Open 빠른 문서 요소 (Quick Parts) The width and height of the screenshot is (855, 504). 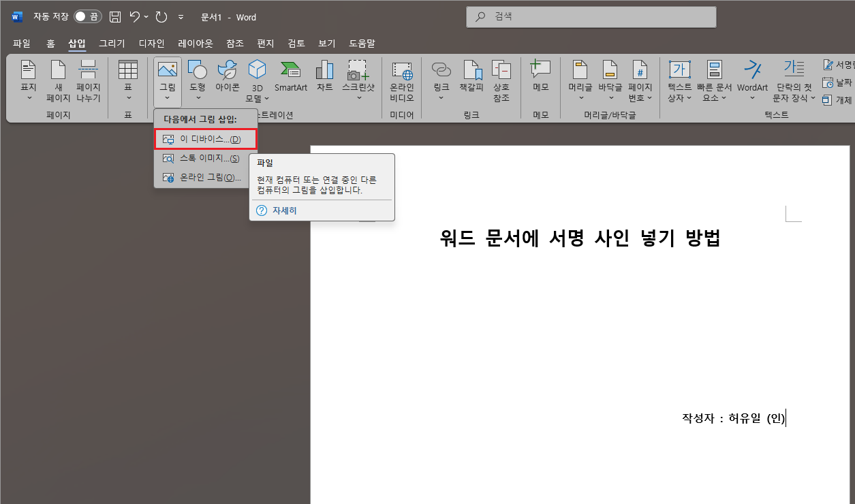click(714, 81)
